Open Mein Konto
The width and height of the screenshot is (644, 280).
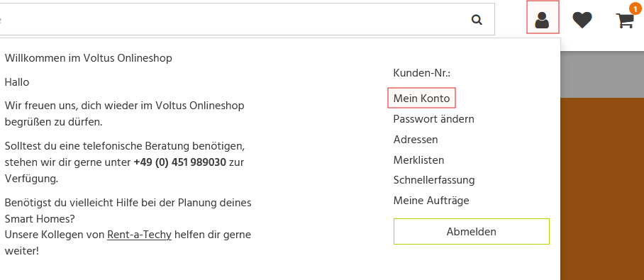pos(421,98)
